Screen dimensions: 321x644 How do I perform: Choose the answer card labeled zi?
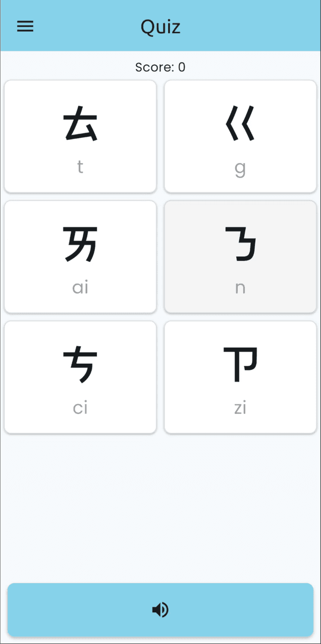(x=240, y=377)
